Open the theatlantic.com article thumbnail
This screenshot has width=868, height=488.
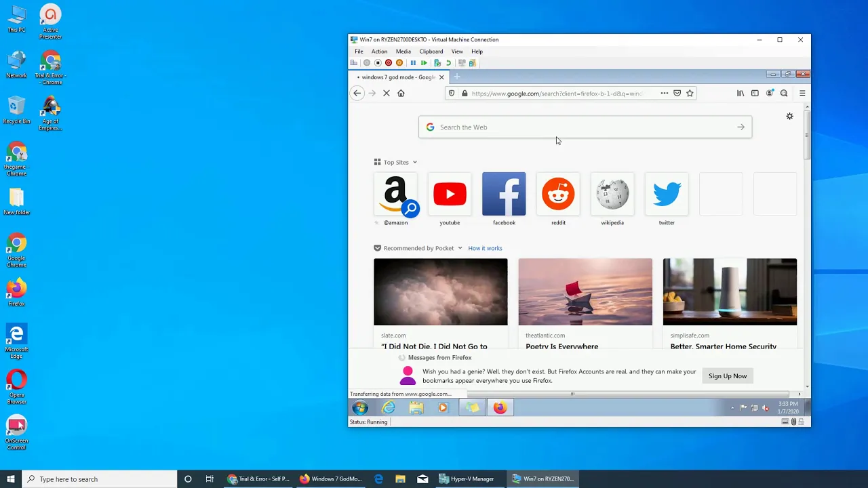click(x=585, y=291)
